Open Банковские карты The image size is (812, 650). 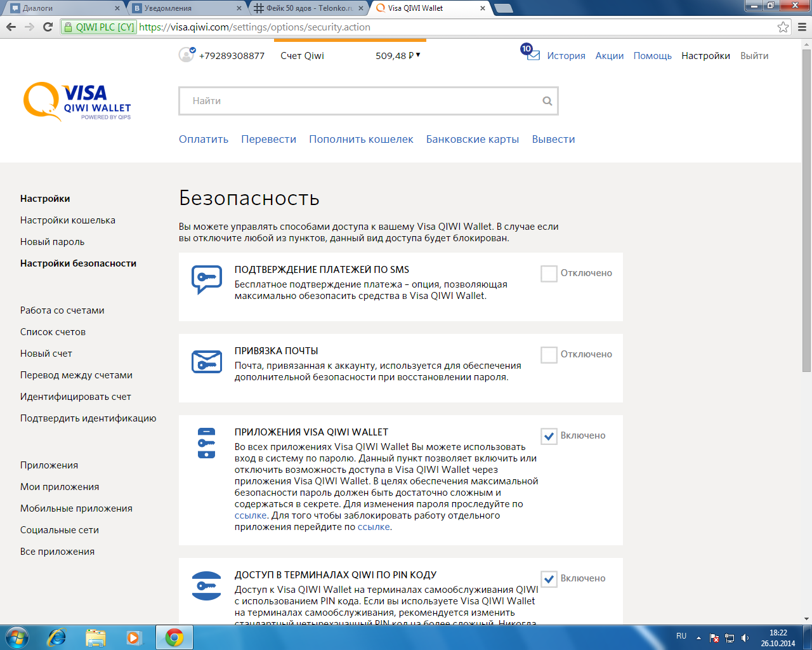click(473, 139)
